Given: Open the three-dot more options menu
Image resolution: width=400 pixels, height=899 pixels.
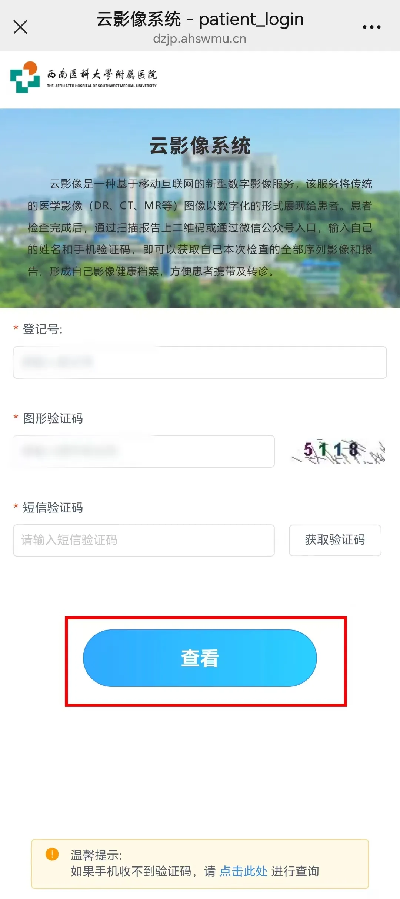Looking at the screenshot, I should click(372, 27).
